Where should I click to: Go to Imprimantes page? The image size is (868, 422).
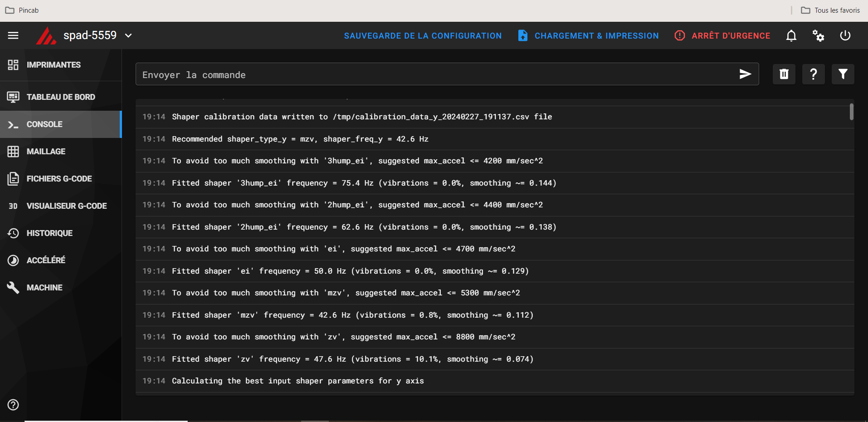coord(61,65)
